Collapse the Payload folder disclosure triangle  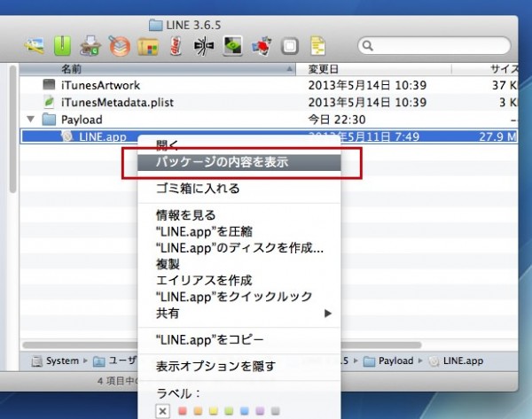click(x=30, y=119)
